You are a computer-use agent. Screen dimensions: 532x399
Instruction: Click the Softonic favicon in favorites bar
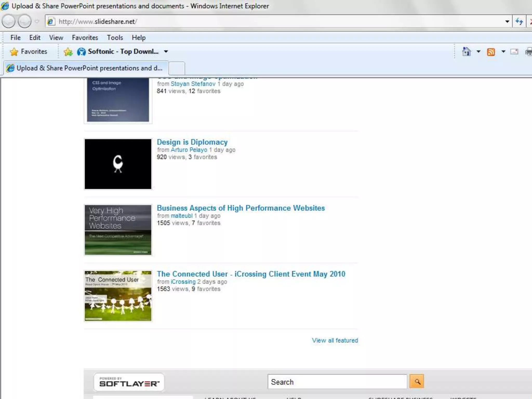(x=81, y=52)
